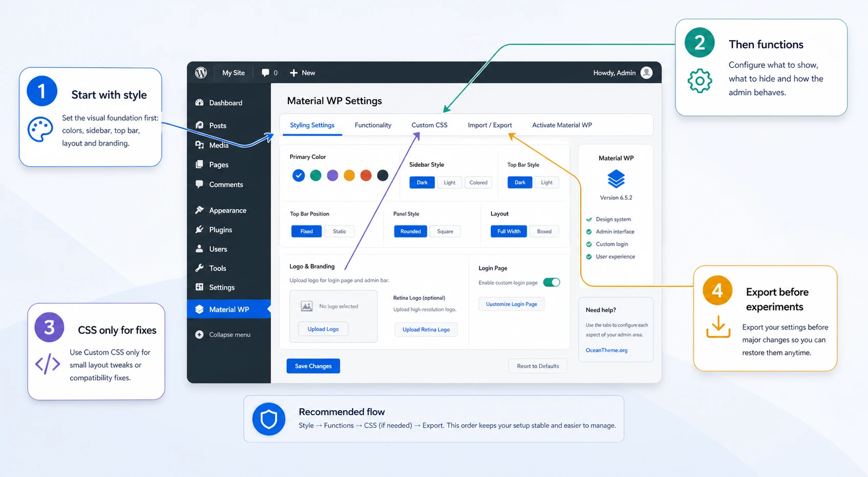Open the OceanTheme.org link
Viewport: 868px width, 477px height.
click(606, 350)
